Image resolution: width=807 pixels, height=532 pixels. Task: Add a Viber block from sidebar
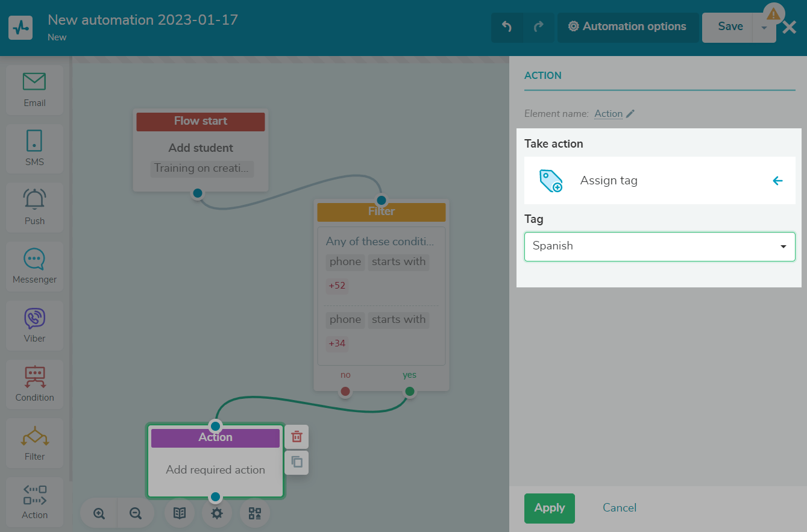click(x=34, y=325)
